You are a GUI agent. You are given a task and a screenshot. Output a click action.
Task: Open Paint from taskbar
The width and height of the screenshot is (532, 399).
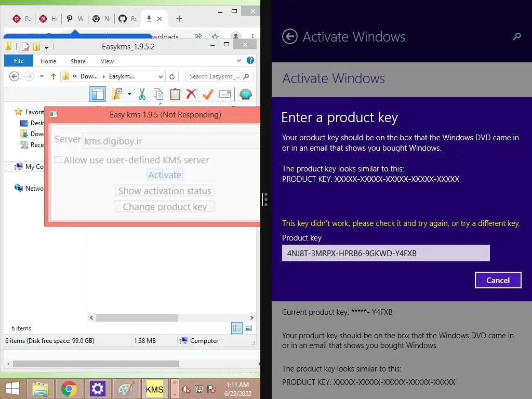pos(126,389)
